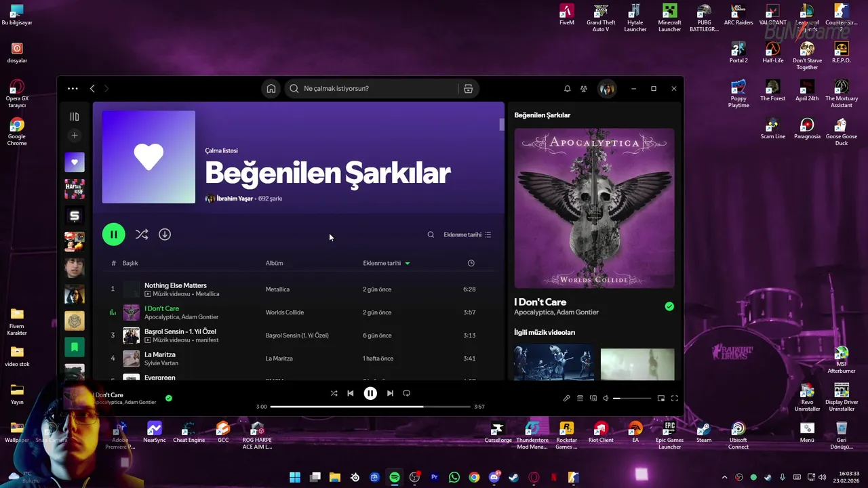868x488 pixels.
Task: Toggle shuffle next to the green pause button
Action: click(142, 235)
